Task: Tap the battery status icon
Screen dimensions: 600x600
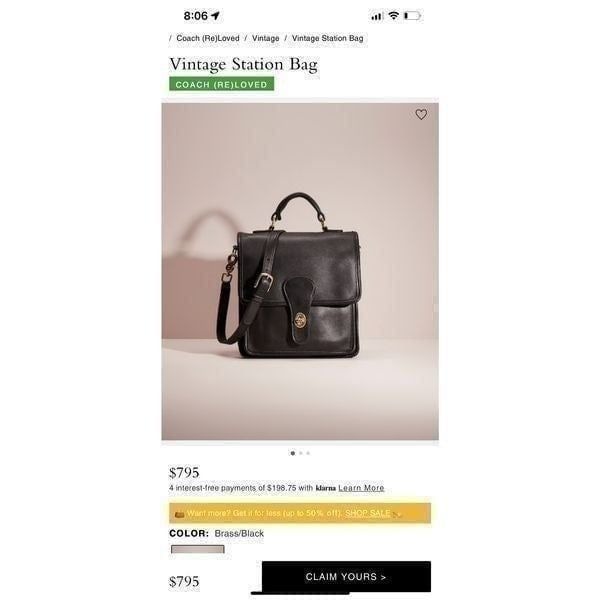Action: (412, 16)
